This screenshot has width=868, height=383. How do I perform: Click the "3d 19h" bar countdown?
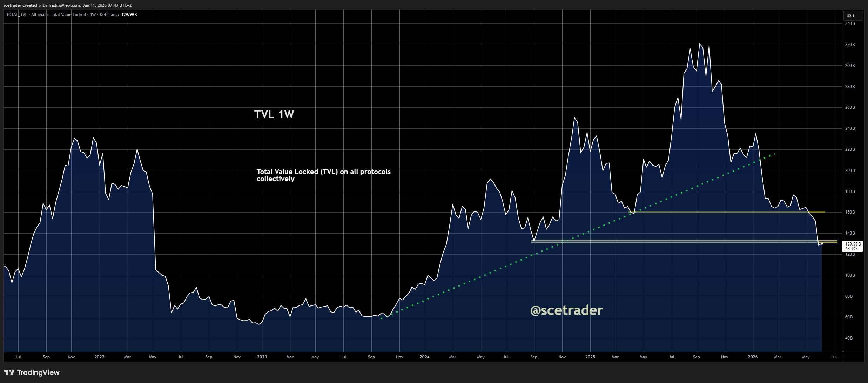[851, 249]
